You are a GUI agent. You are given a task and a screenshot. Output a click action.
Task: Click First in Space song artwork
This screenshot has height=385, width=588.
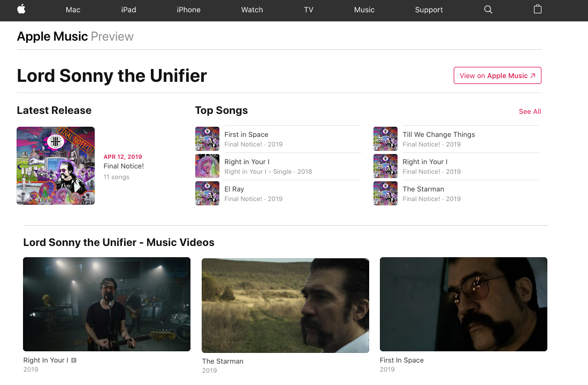[x=207, y=138]
